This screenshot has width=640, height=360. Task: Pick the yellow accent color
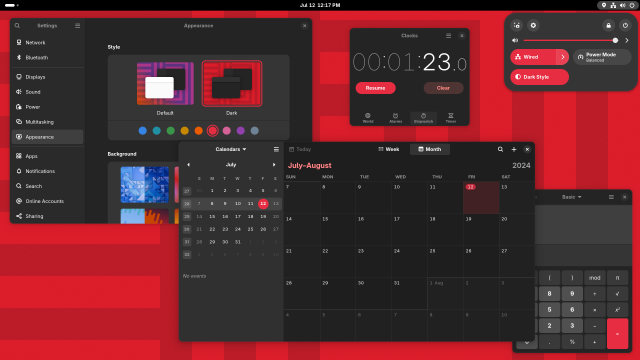click(185, 131)
